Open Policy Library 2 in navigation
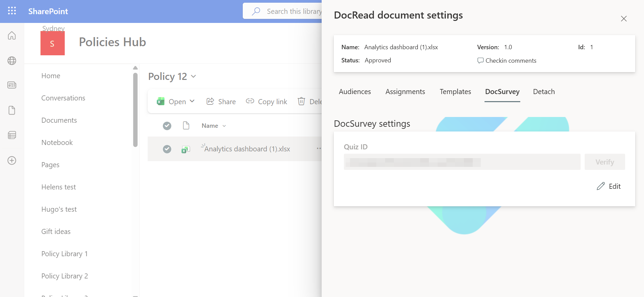This screenshot has width=644, height=297. 65,276
